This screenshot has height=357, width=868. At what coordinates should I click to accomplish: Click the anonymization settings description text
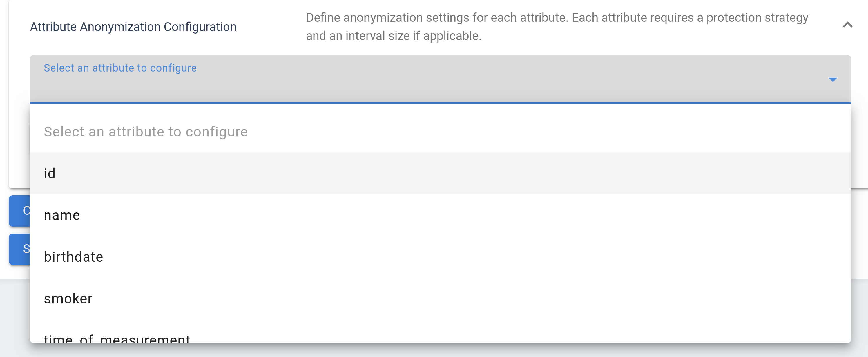click(557, 27)
